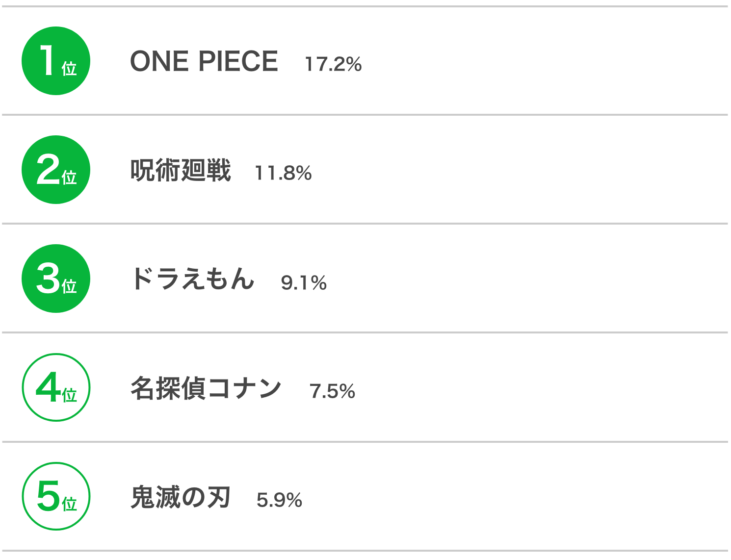Viewport: 731px width, 560px height.
Task: Click the word PIECE in first row
Action: [x=238, y=62]
